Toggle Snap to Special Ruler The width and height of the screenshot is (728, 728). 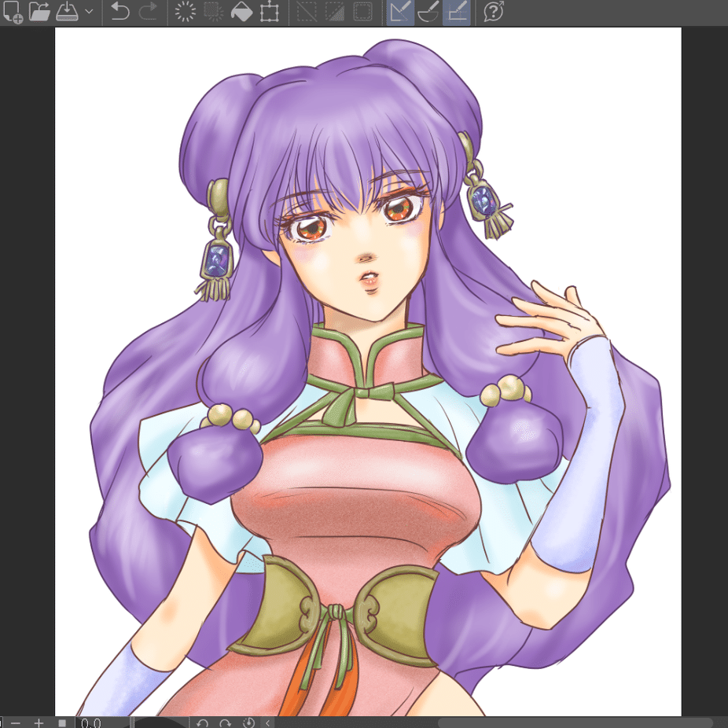[428, 12]
